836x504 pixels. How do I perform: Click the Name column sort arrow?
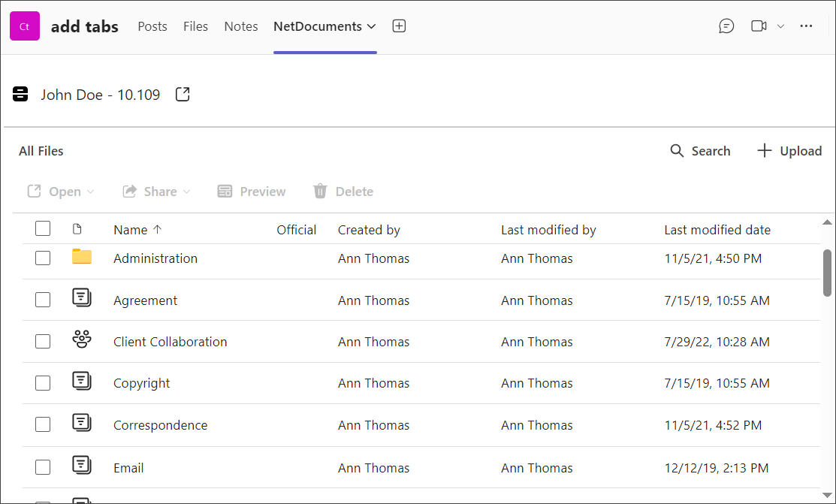click(x=159, y=229)
